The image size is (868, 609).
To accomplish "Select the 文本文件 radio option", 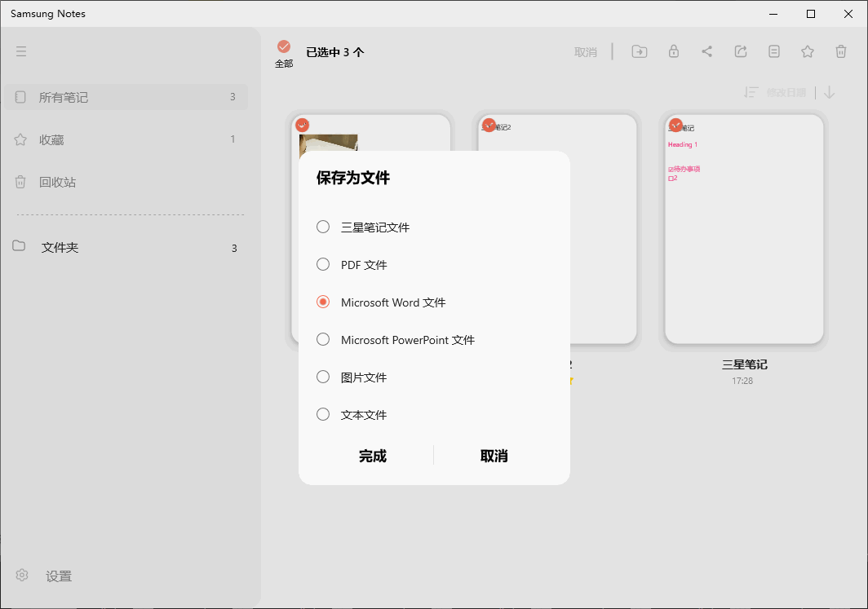I will (323, 414).
